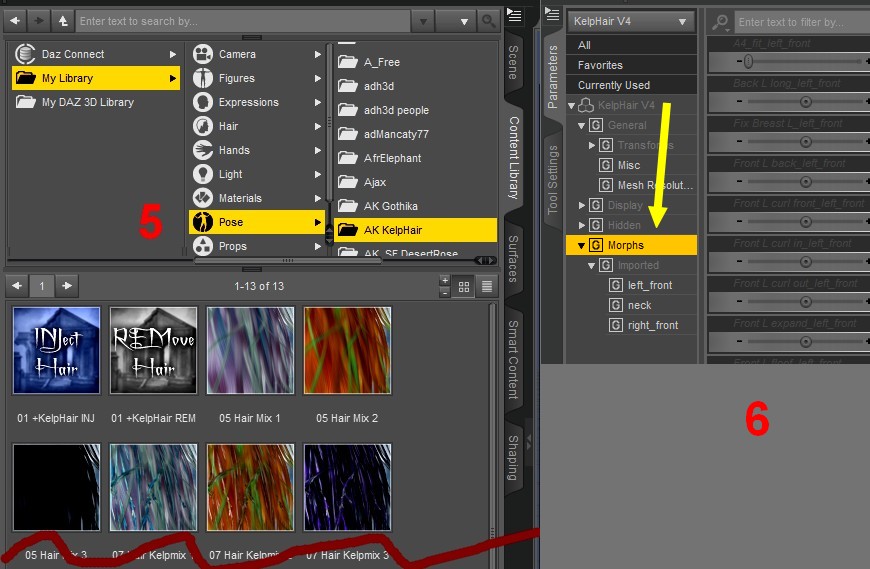Open the KelpHair V4 node selection dropdown

pyautogui.click(x=631, y=22)
